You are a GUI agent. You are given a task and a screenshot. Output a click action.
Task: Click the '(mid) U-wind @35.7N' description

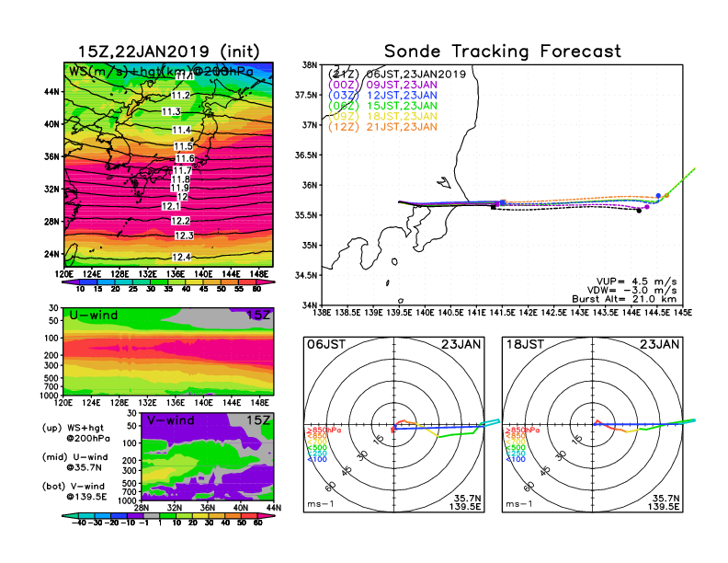[x=74, y=462]
